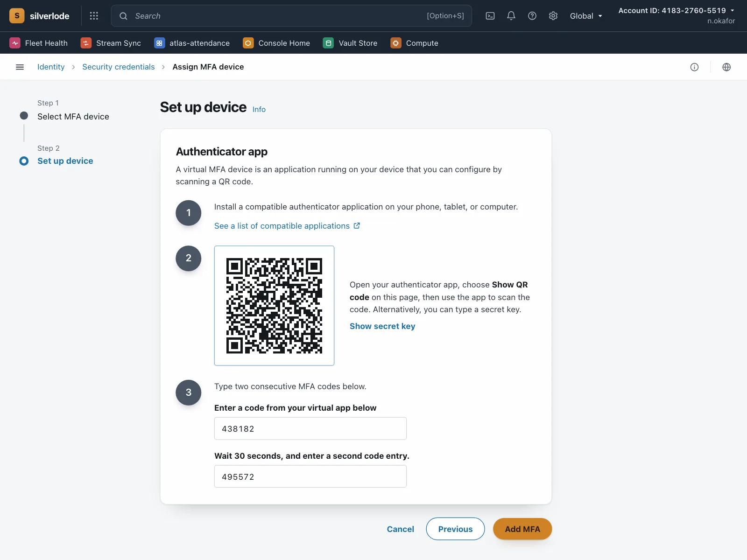Click the Vault Store shortcut icon
The width and height of the screenshot is (747, 560).
click(329, 43)
